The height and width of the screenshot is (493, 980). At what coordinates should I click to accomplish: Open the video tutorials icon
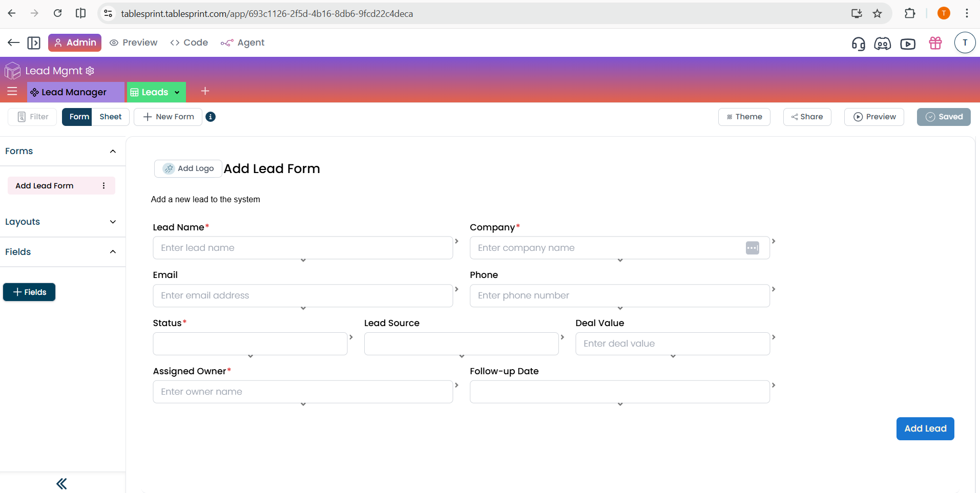tap(907, 44)
